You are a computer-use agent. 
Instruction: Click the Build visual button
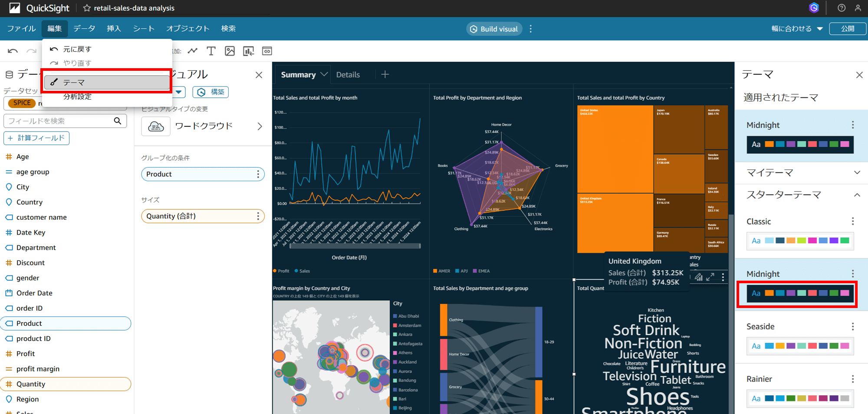[x=494, y=29]
